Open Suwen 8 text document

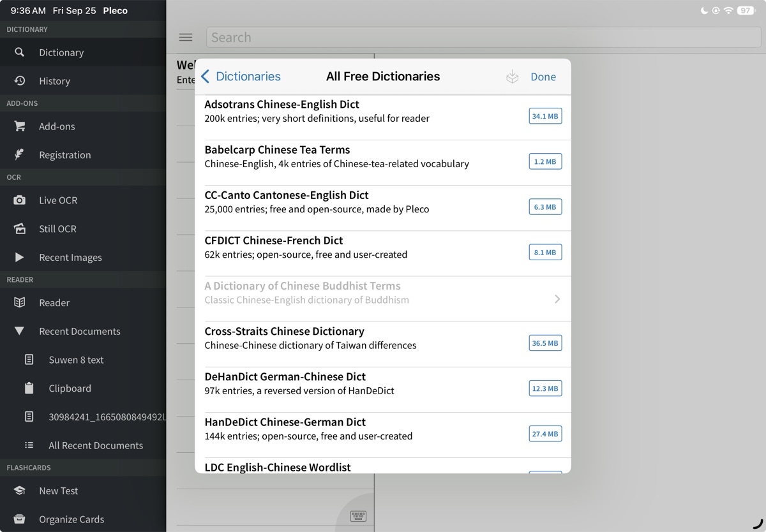83,360
